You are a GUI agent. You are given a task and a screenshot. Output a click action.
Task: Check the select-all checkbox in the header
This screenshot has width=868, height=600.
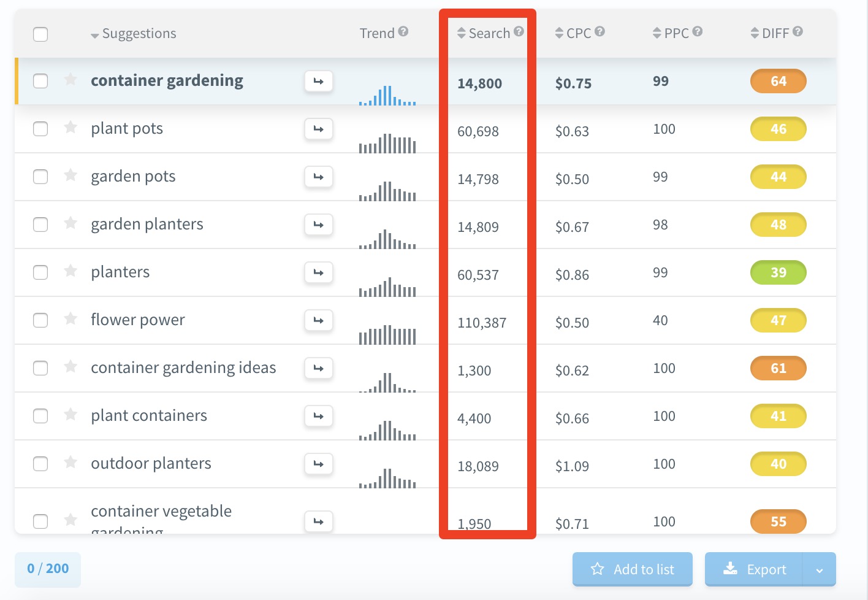click(40, 34)
